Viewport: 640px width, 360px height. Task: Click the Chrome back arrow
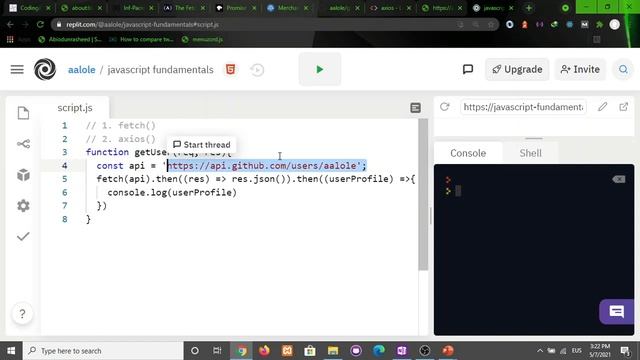(x=10, y=24)
